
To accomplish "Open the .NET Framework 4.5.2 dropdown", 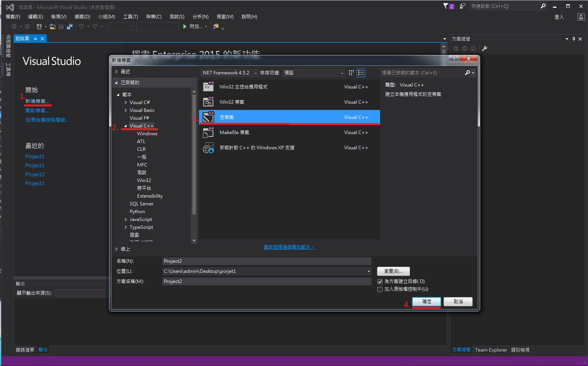I will point(255,73).
